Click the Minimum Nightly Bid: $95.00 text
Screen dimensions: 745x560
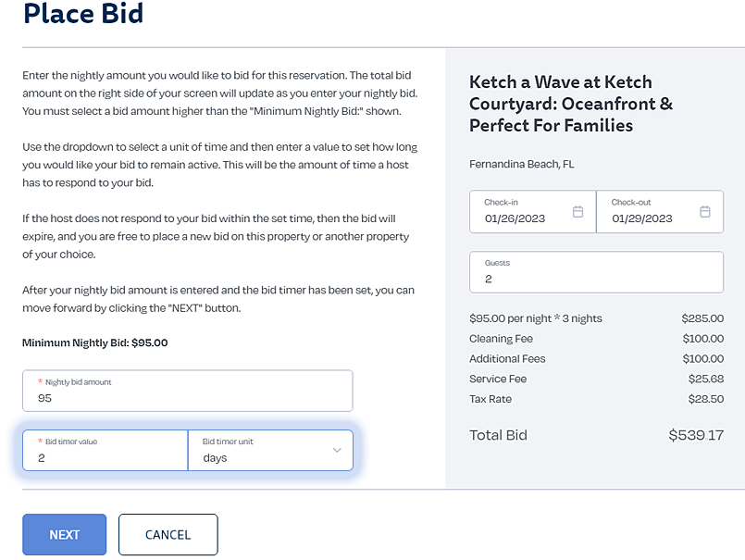[95, 342]
